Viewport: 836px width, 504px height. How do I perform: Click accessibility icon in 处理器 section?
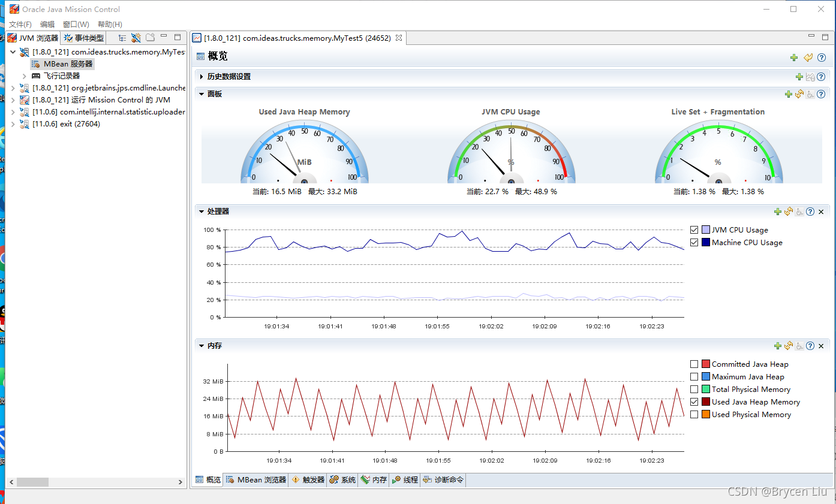click(799, 212)
